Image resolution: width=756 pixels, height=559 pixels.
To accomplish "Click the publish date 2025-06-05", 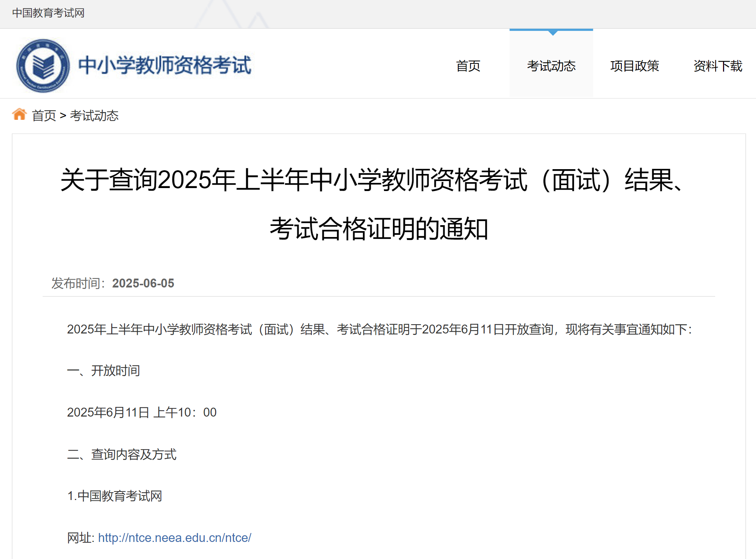I will pos(143,283).
